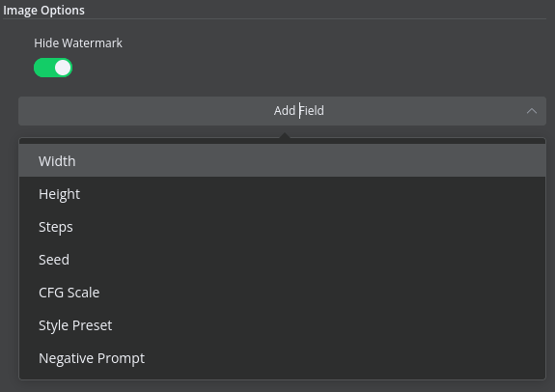Click the triangular pointer above the options list
The image size is (555, 392).
(x=285, y=135)
